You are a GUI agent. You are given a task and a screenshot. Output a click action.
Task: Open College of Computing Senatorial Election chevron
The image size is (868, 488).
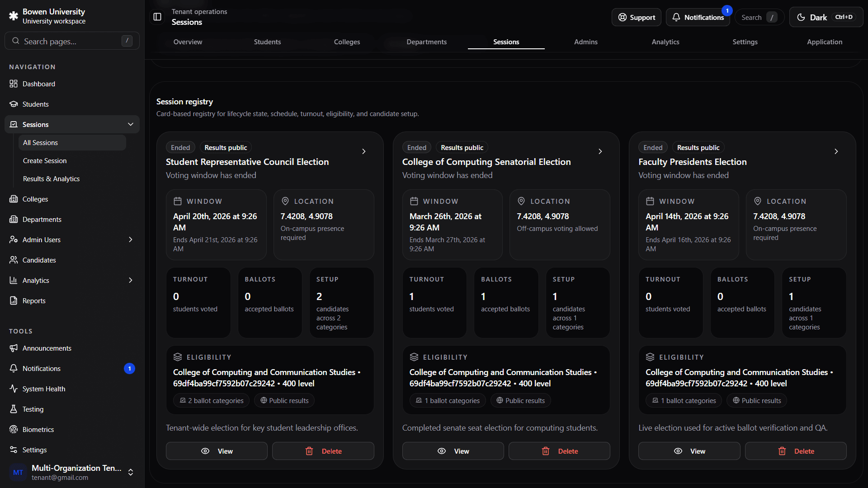(600, 151)
